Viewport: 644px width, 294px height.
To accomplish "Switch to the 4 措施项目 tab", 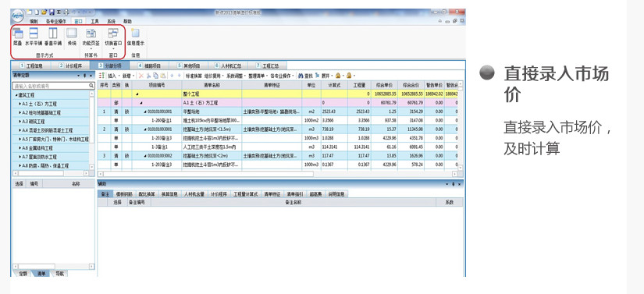I will coord(149,66).
